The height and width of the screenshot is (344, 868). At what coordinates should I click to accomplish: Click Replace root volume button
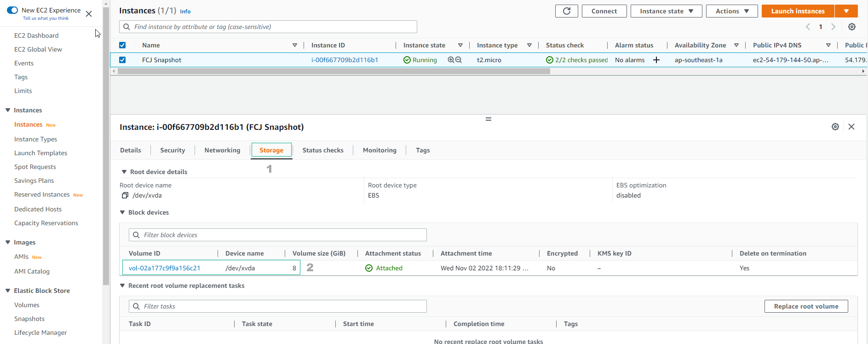[806, 306]
